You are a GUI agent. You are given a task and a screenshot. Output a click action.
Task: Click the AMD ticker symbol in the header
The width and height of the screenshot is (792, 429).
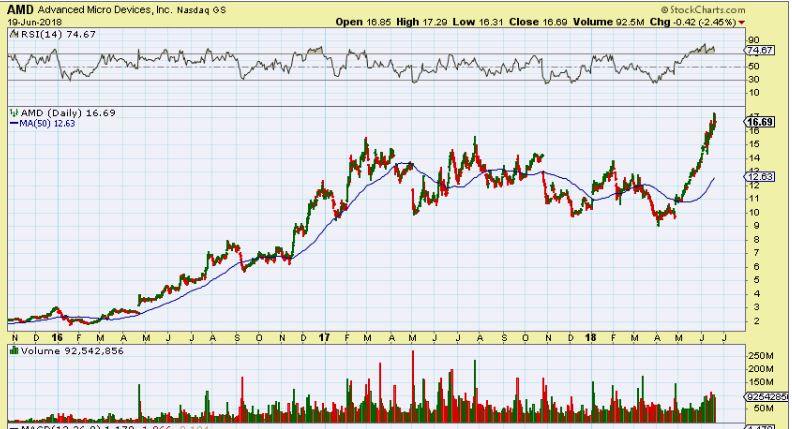point(21,10)
